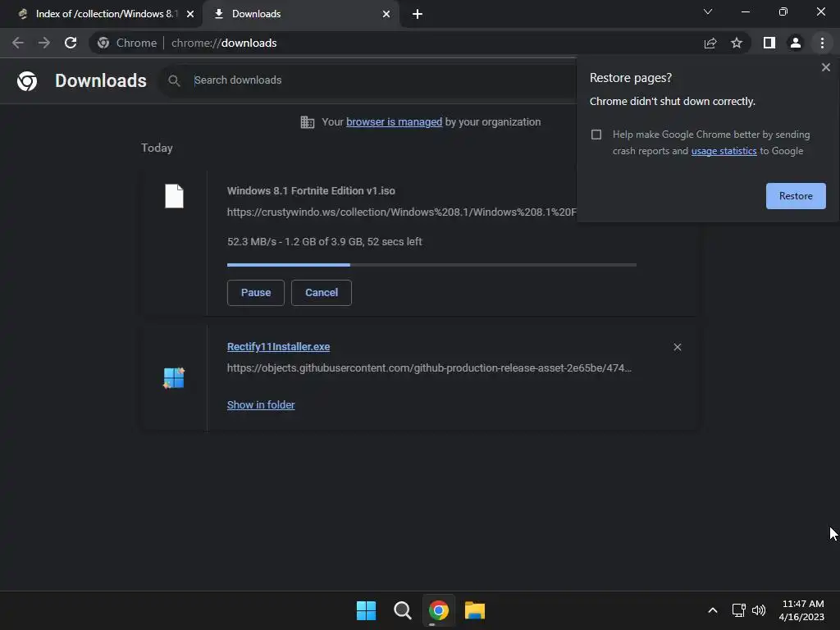Enable sending crash reports checkbox

(x=596, y=135)
